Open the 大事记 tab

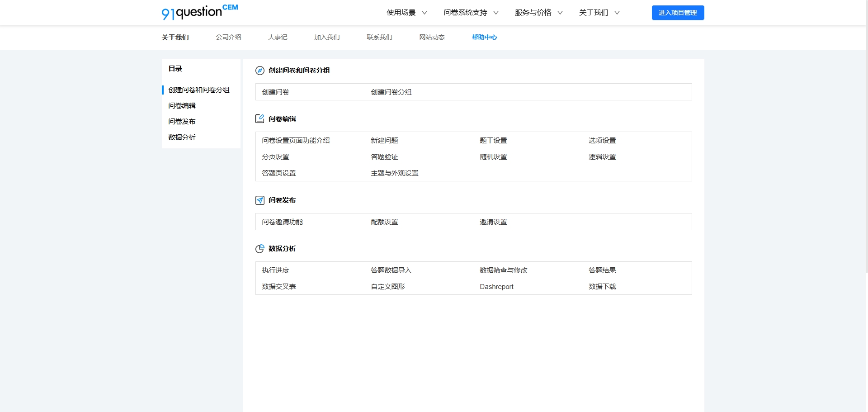pos(278,37)
